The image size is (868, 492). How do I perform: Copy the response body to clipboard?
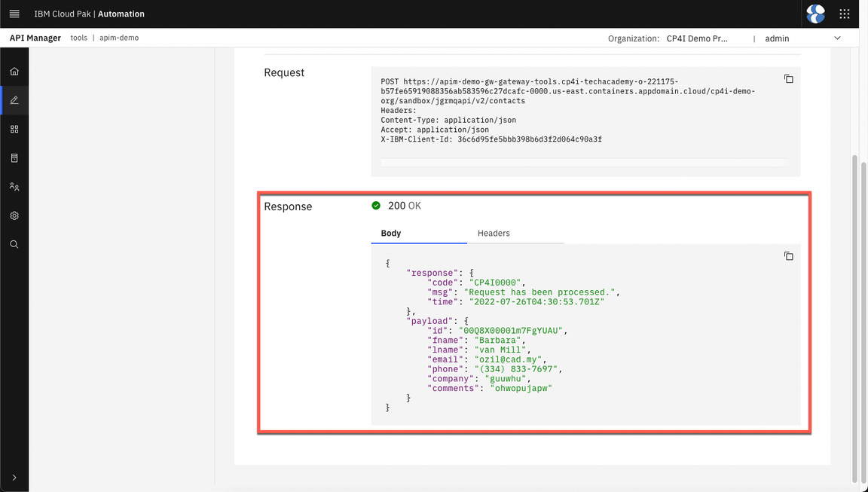pos(788,256)
